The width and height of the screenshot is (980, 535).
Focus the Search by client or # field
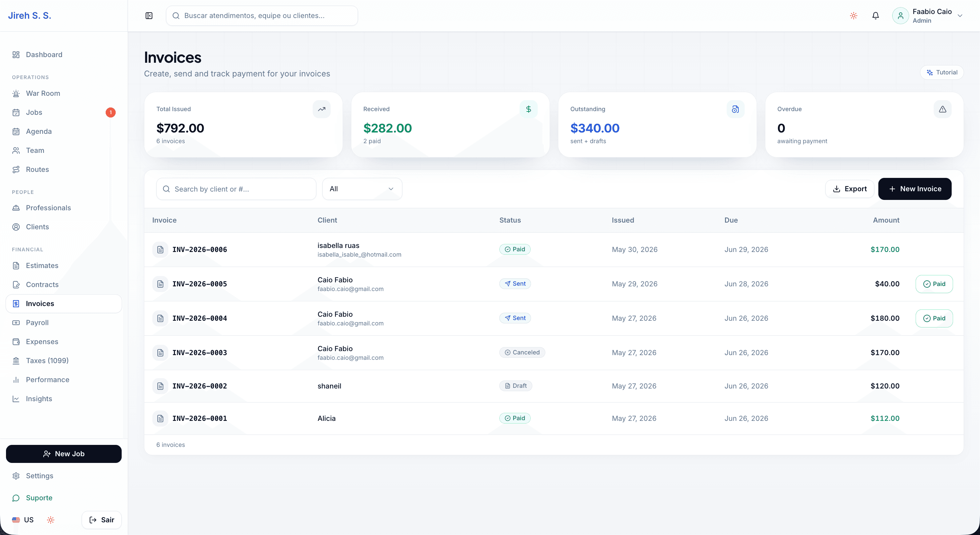point(236,189)
